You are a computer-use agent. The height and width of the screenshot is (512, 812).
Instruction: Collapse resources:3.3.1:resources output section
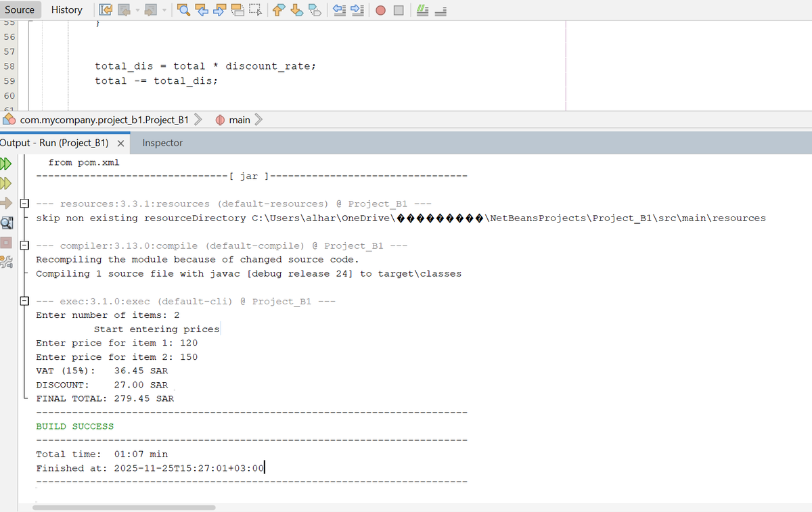pos(24,204)
